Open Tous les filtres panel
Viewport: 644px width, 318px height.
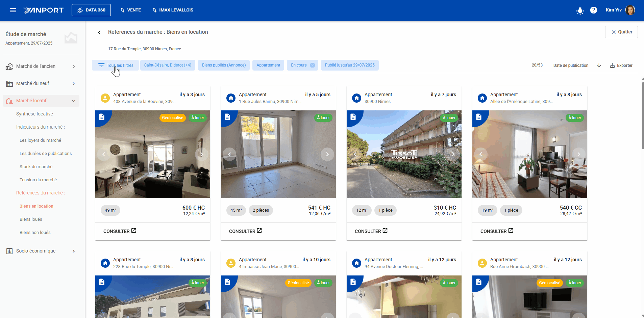pyautogui.click(x=116, y=65)
